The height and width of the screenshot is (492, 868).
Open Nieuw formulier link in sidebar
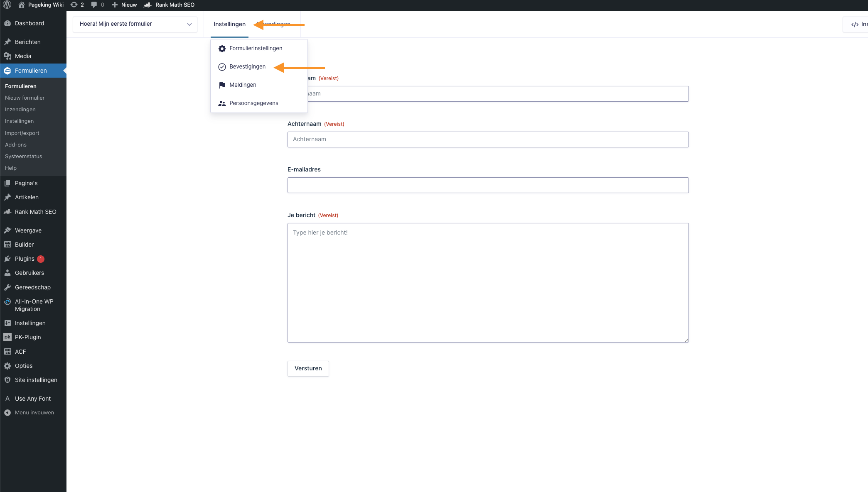coord(25,98)
